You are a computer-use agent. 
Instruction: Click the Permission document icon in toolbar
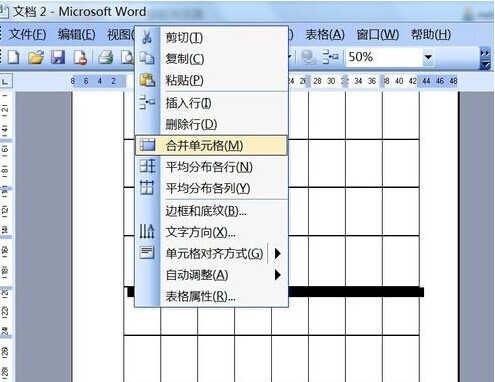coord(80,57)
